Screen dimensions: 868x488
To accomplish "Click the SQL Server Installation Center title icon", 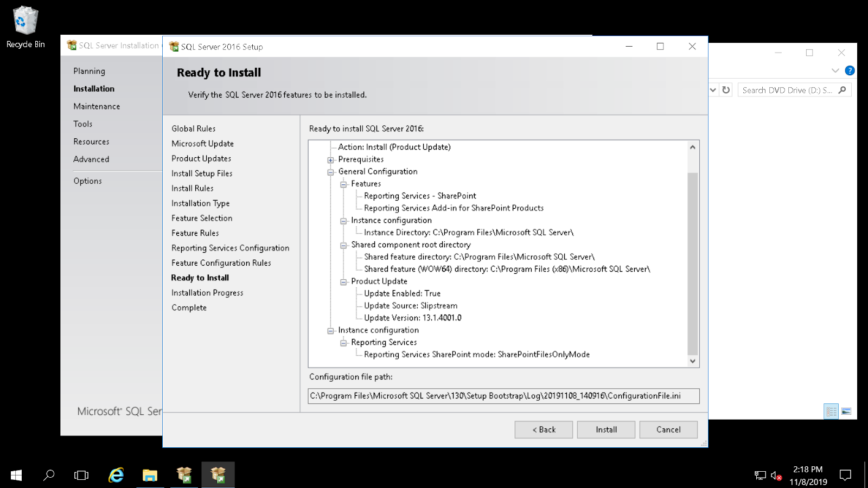I will [x=72, y=45].
